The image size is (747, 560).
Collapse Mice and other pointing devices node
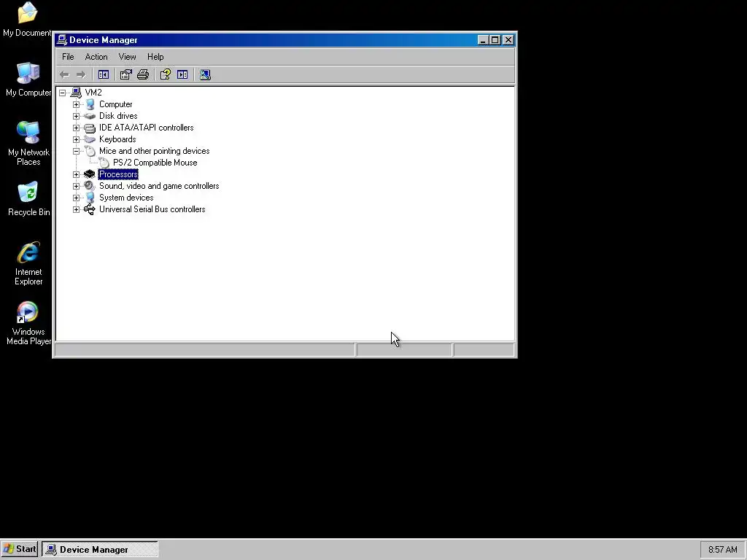coord(76,151)
